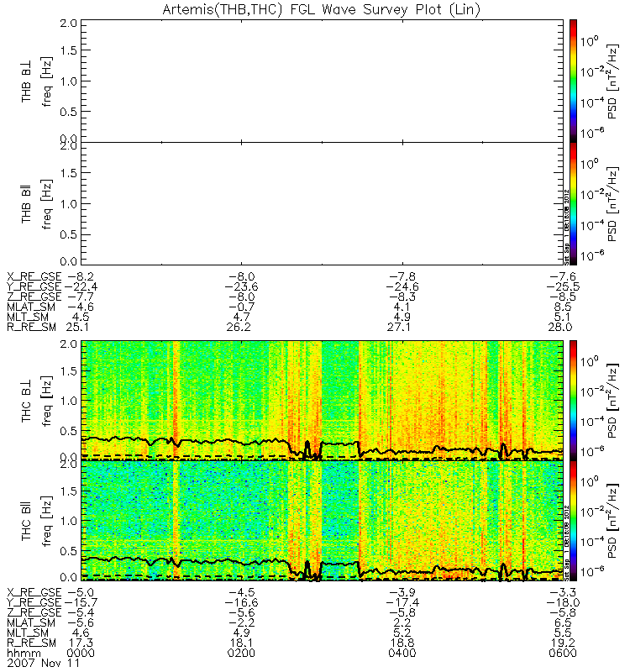This screenshot has width=630, height=672.
Task: Click the MLAT_SM value '4.1'
Action: click(x=402, y=307)
